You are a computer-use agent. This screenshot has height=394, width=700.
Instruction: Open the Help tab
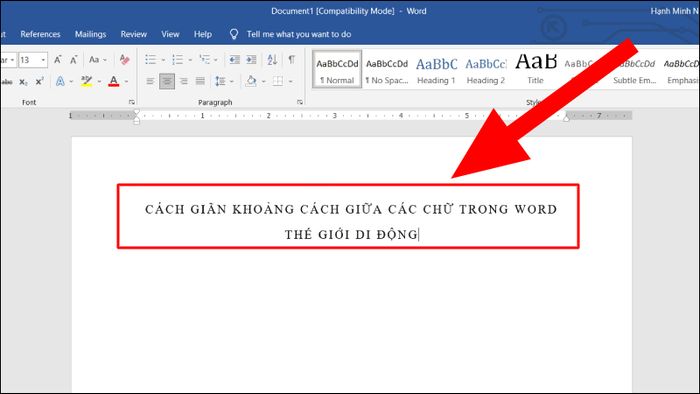[x=203, y=34]
